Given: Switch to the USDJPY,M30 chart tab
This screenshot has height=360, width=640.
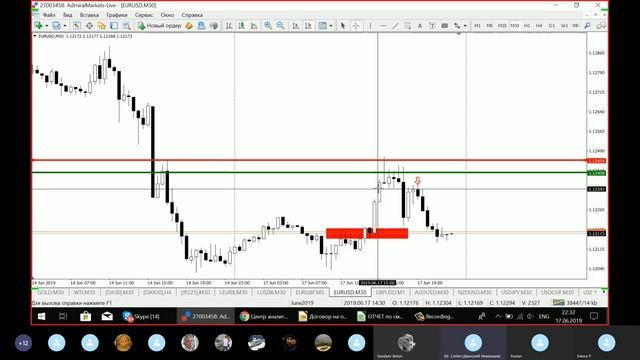Looking at the screenshot, I should (x=516, y=292).
